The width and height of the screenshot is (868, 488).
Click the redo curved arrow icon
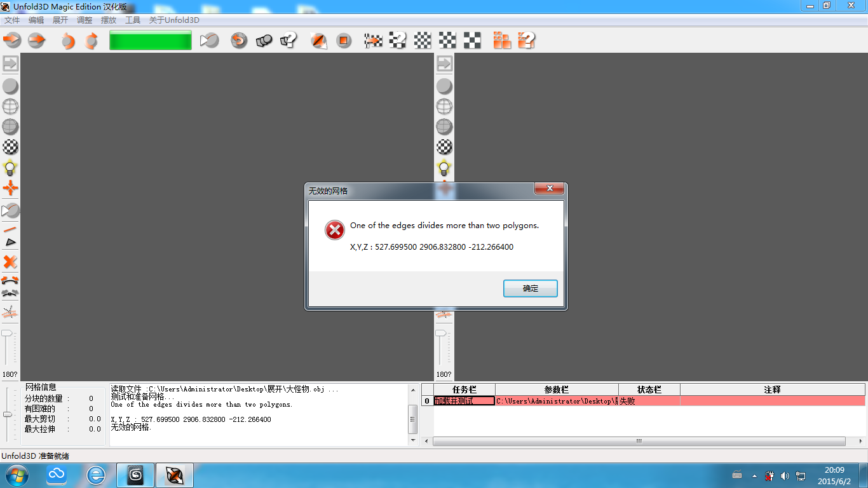click(x=92, y=41)
